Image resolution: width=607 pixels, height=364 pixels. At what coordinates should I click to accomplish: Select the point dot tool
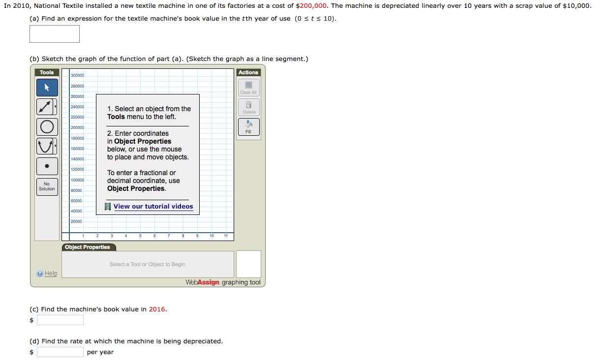47,166
